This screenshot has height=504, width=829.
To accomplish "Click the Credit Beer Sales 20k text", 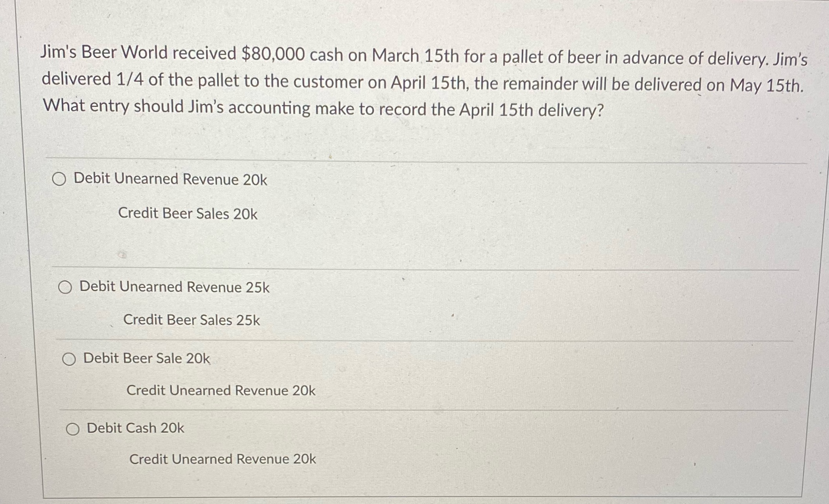I will (188, 213).
